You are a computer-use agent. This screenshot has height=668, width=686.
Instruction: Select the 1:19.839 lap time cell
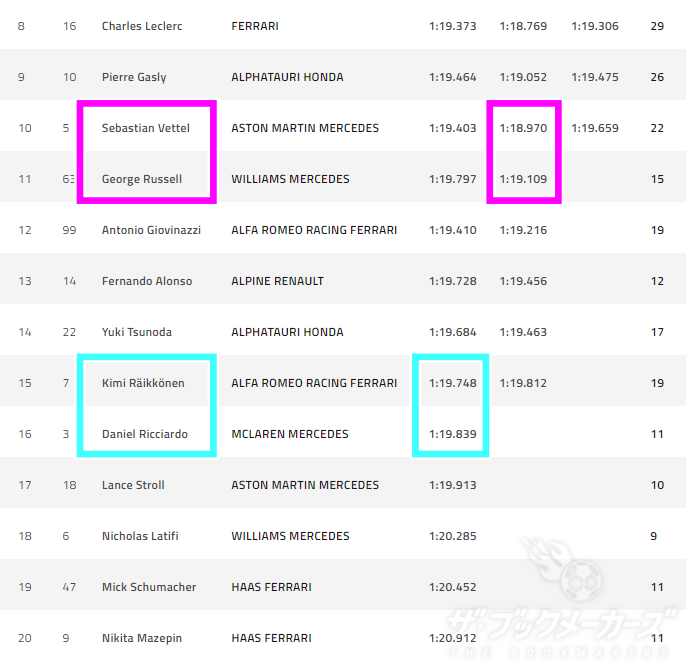click(x=452, y=434)
